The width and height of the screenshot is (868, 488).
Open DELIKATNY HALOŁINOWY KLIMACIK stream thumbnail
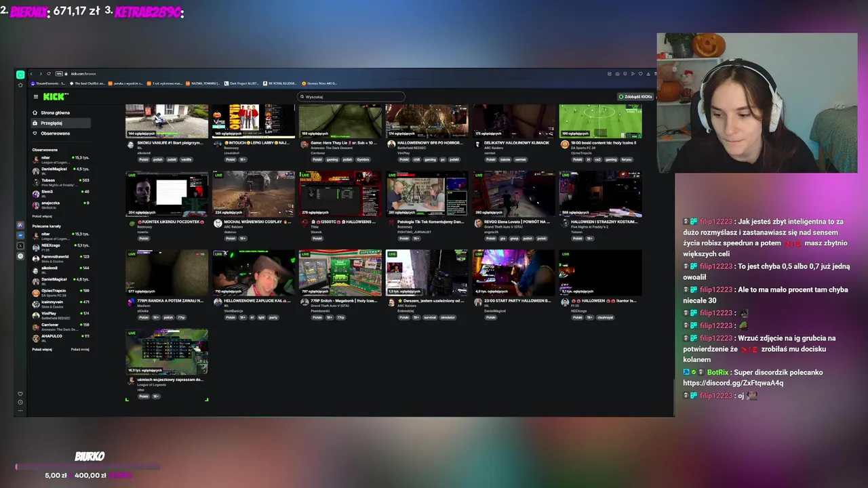(514, 121)
